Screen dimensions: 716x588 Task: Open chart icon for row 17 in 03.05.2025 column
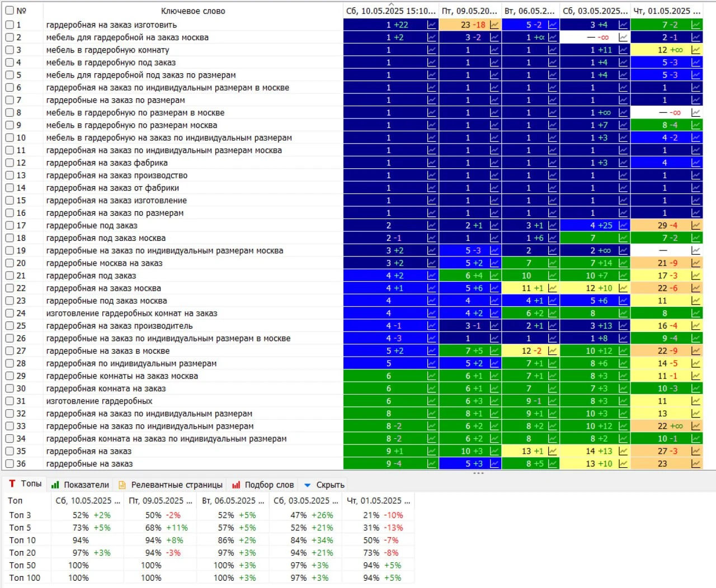pos(623,225)
